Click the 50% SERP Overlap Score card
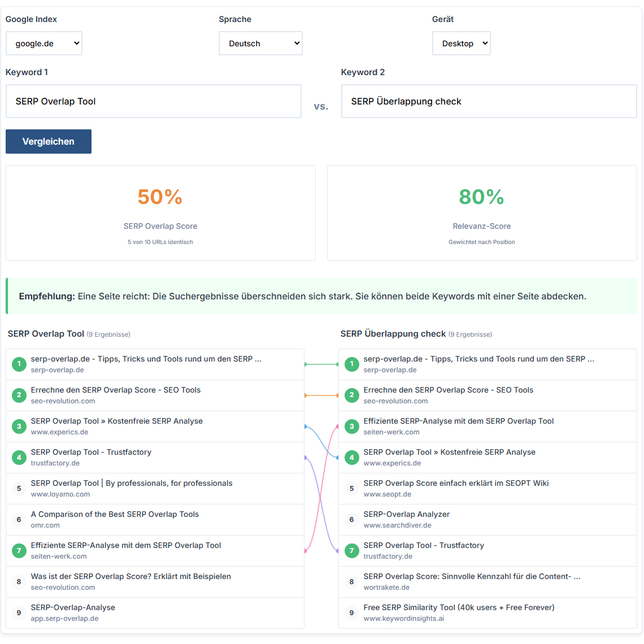Image resolution: width=644 pixels, height=644 pixels. click(160, 213)
